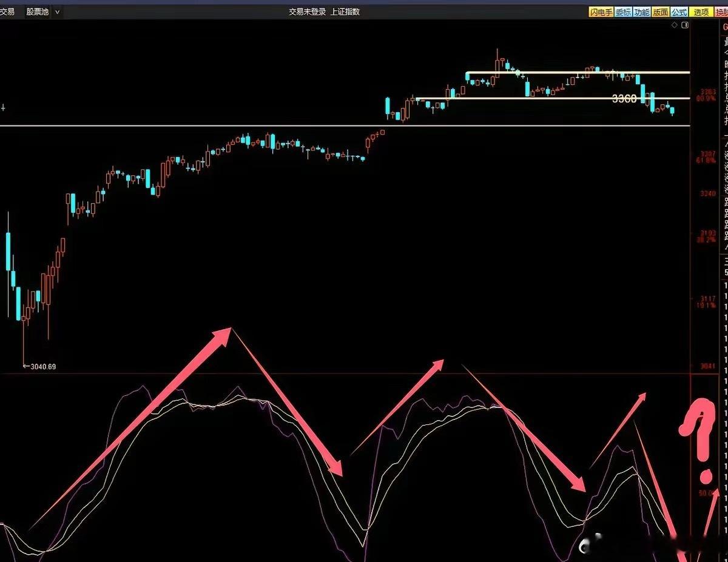
Task: Select the 版面 layout button
Action: tap(661, 12)
